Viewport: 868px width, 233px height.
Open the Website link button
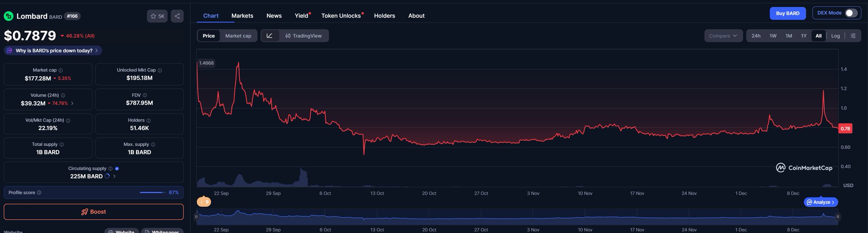pyautogui.click(x=121, y=231)
